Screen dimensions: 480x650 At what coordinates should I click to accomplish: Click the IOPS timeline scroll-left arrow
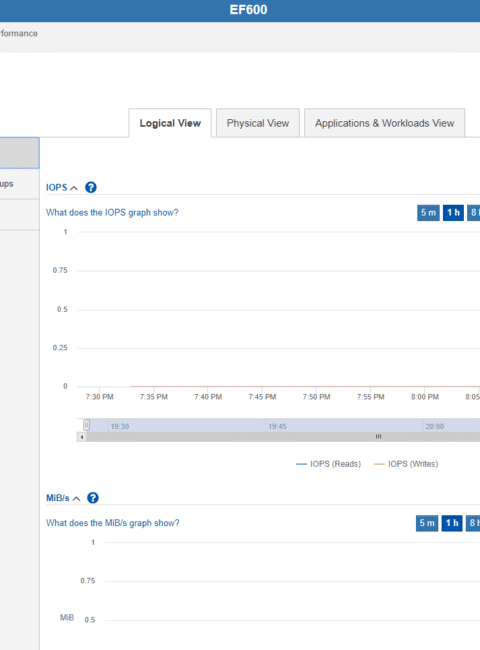pyautogui.click(x=82, y=437)
